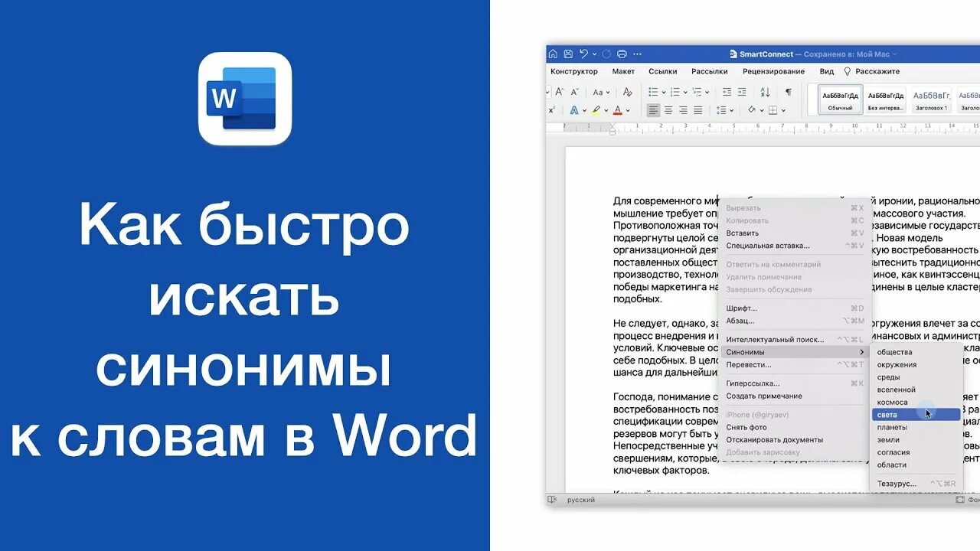Expand the Undo history dropdown arrow
The height and width of the screenshot is (551, 980).
pyautogui.click(x=594, y=54)
